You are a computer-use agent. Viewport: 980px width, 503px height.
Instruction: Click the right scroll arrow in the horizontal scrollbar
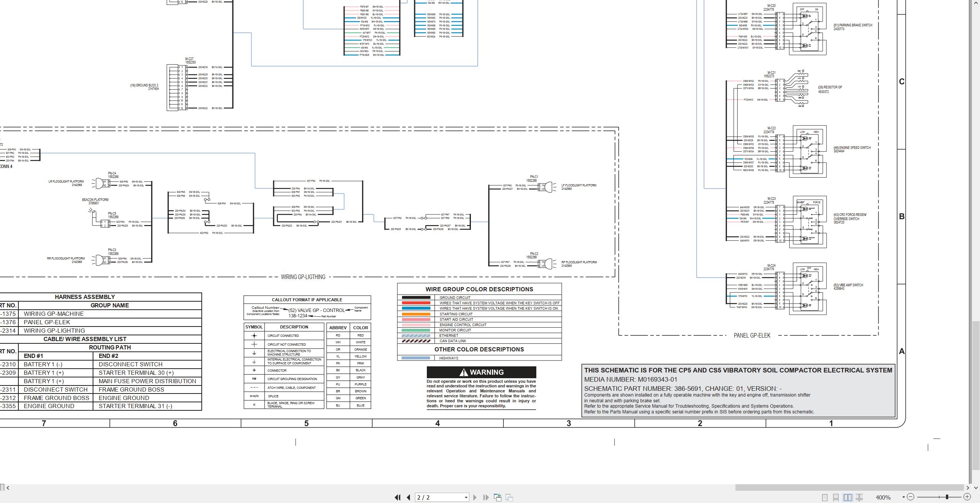(968, 488)
